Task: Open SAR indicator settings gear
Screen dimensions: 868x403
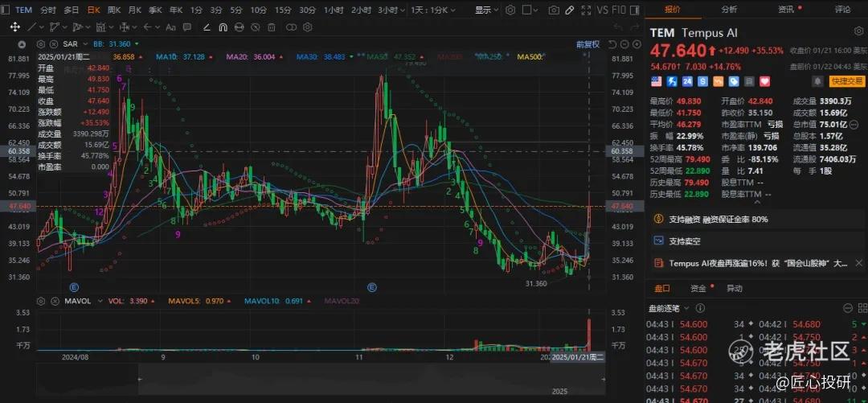Action: click(41, 43)
